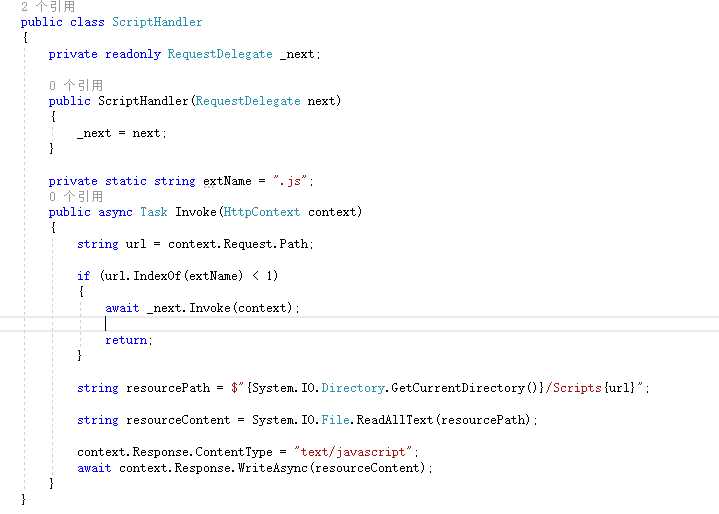Click the Directory class name

pos(353,388)
